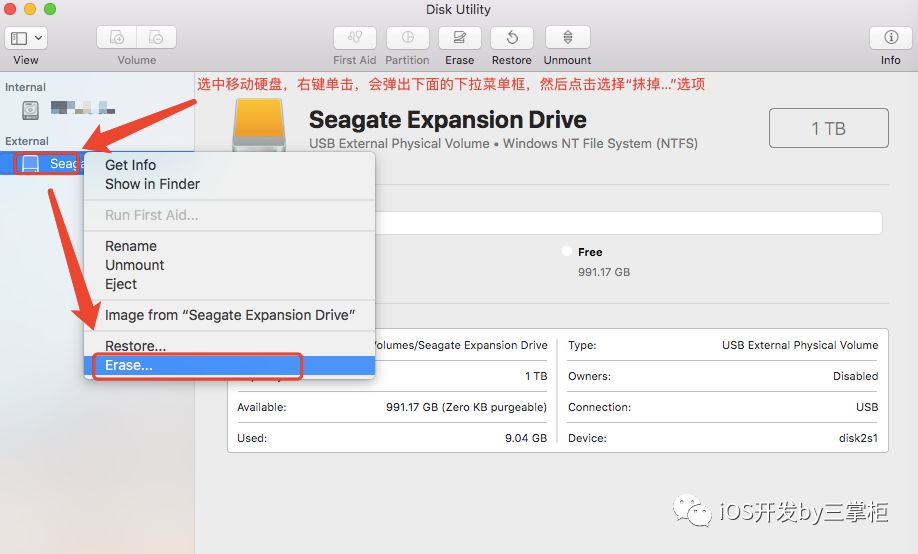The width and height of the screenshot is (918, 554).
Task: Click the yellow minimize window button
Action: pyautogui.click(x=30, y=9)
